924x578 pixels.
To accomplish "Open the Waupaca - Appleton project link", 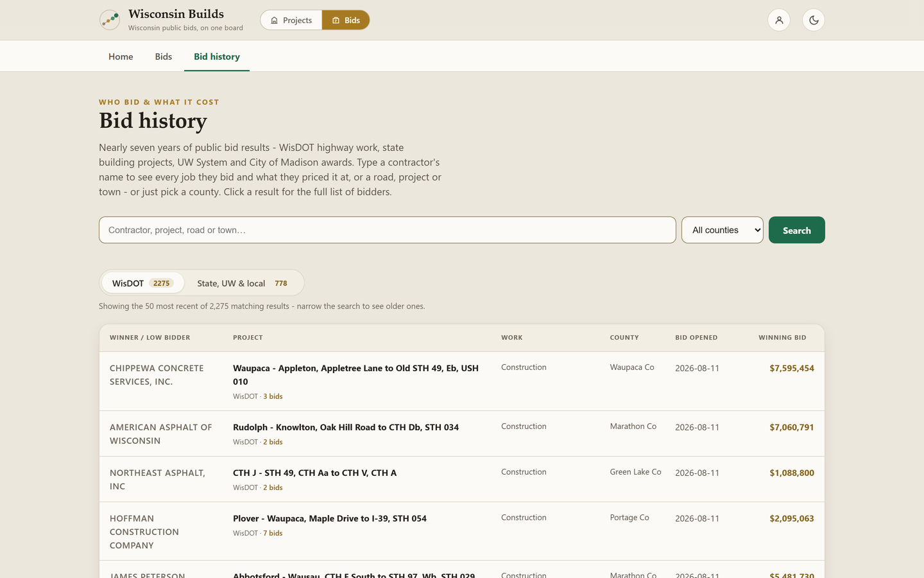I will [355, 374].
